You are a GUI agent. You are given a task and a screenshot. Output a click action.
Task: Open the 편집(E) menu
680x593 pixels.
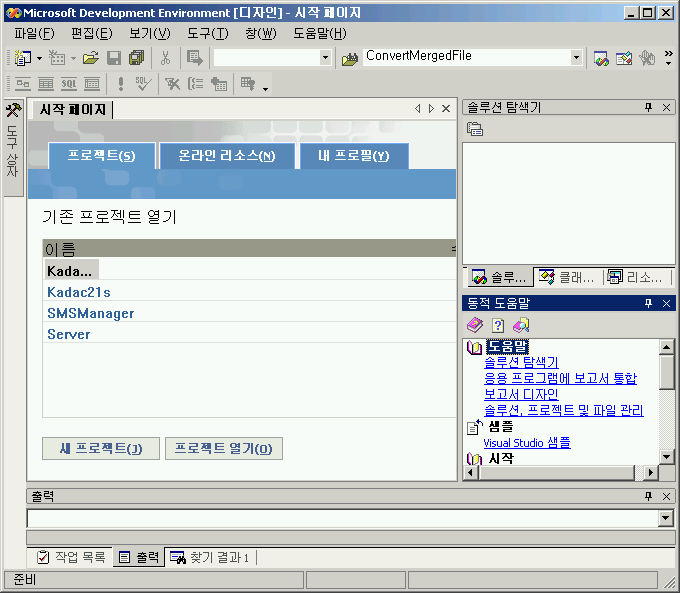pos(92,33)
